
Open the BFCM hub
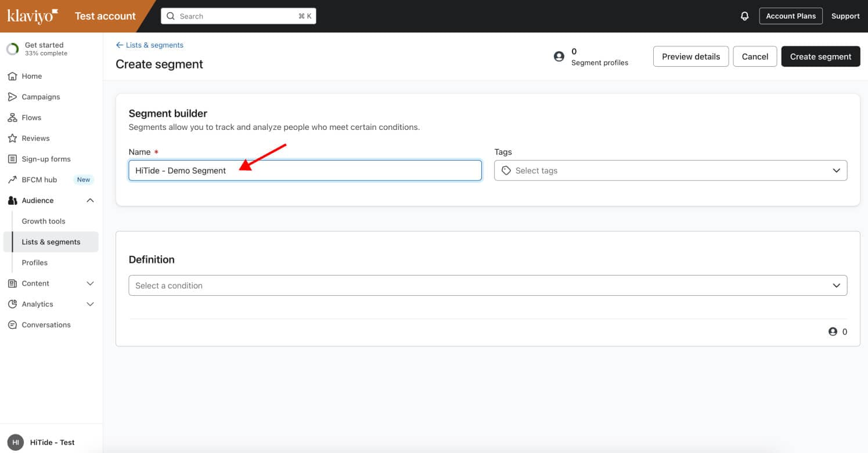point(39,180)
